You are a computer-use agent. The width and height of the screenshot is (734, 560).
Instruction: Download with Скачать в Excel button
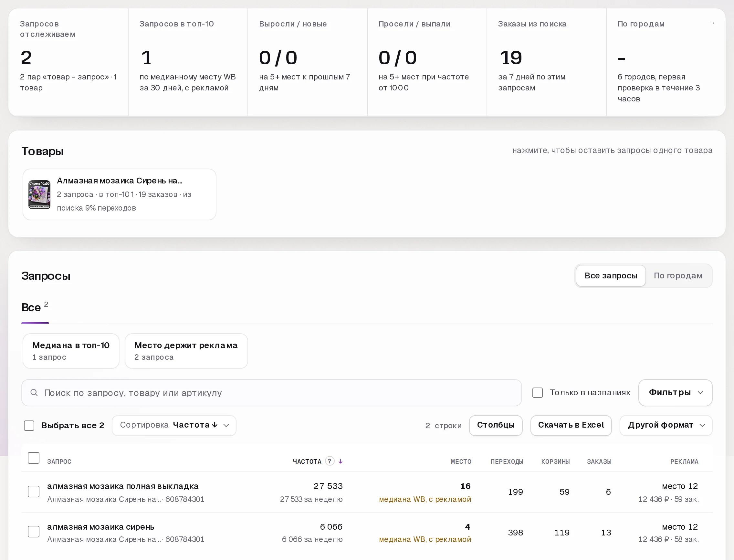point(571,425)
